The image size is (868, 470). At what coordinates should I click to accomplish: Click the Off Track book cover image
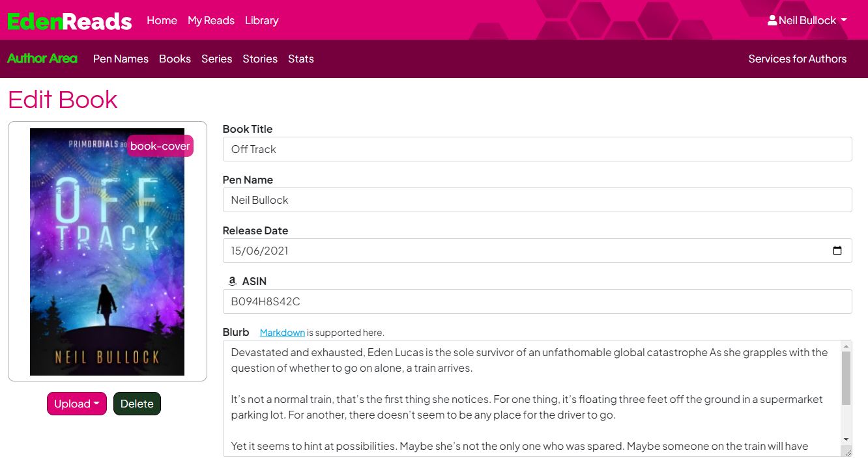point(107,252)
